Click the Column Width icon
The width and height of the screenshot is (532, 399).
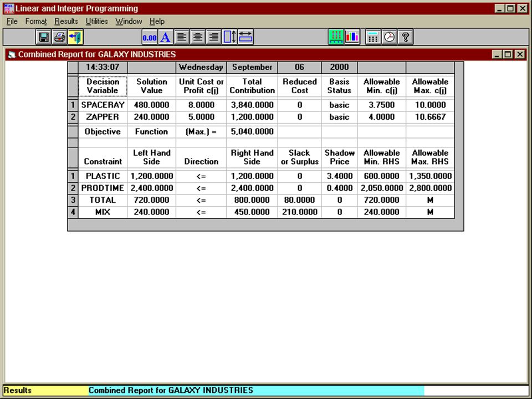(x=245, y=37)
